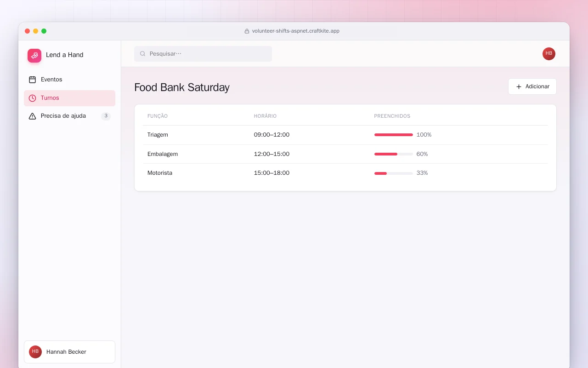Click the 15:00–18:00 time cell

(x=271, y=173)
